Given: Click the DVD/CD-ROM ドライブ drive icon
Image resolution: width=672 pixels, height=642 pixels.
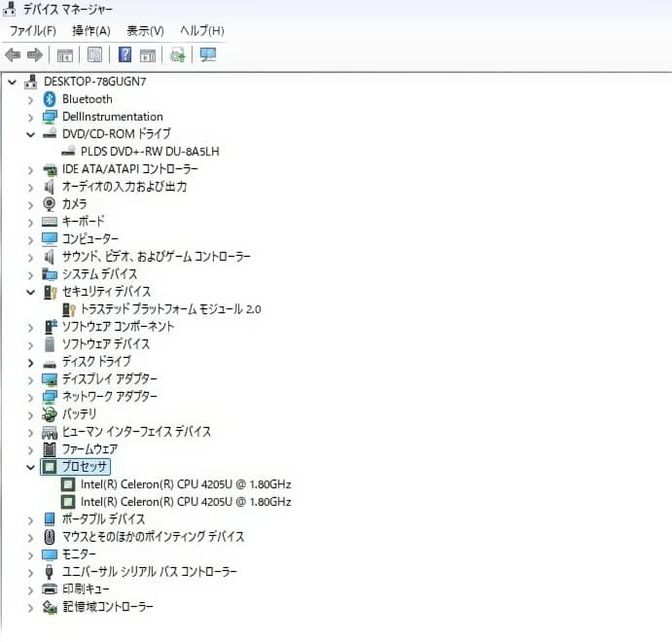Looking at the screenshot, I should pos(50,133).
